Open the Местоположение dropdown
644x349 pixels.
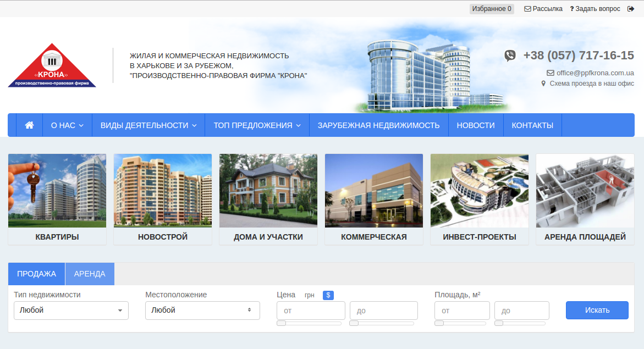click(202, 311)
